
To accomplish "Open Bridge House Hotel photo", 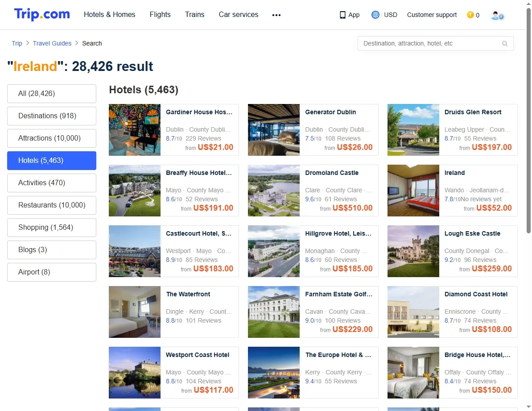I will pyautogui.click(x=413, y=373).
